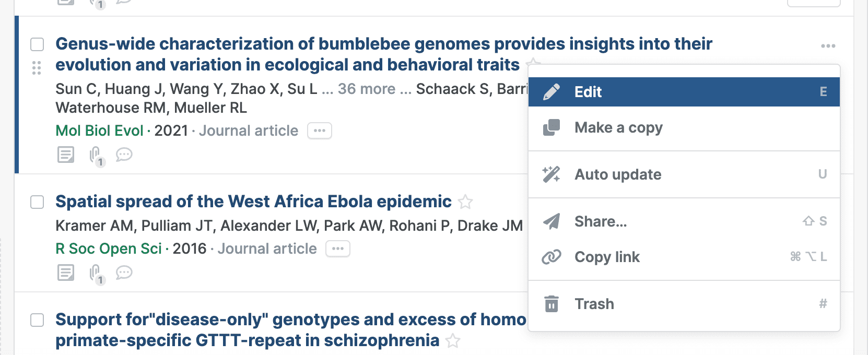Open attachment paperclip icon for bumblebee article
The width and height of the screenshot is (868, 355).
click(x=95, y=155)
